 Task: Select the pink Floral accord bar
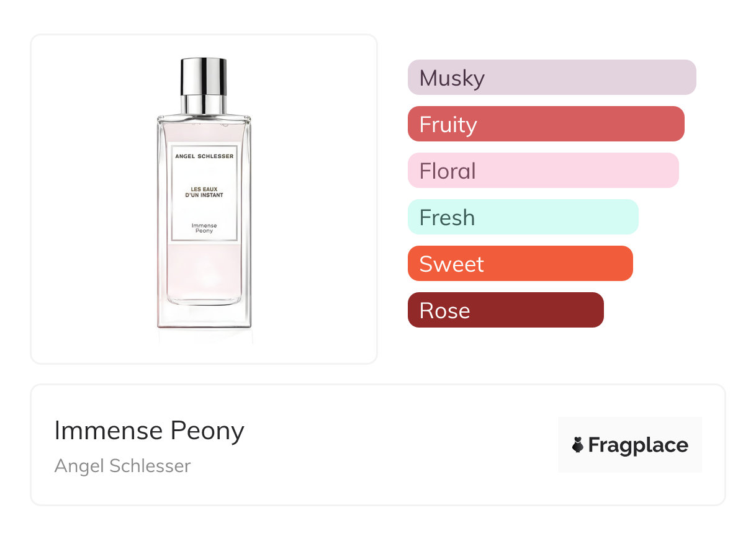tap(543, 171)
